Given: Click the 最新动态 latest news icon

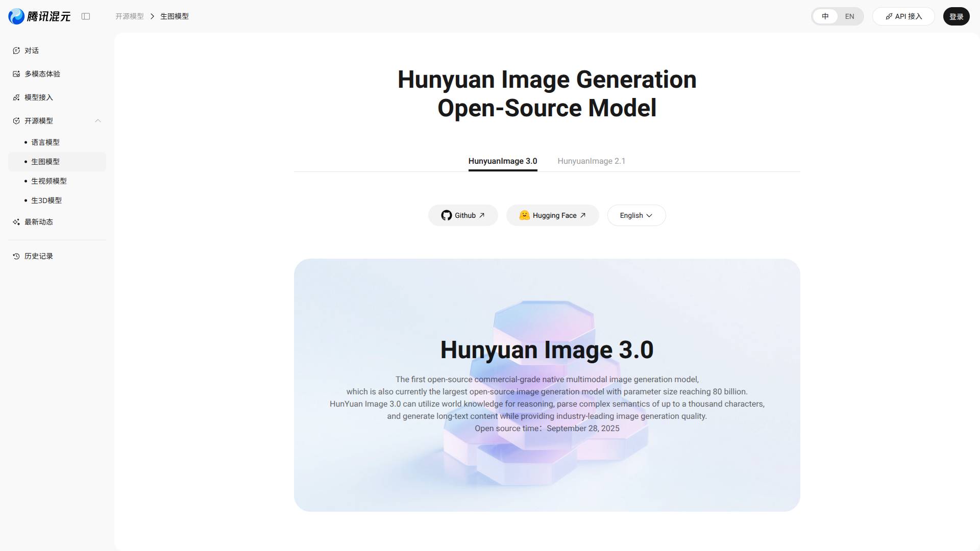Looking at the screenshot, I should point(16,222).
